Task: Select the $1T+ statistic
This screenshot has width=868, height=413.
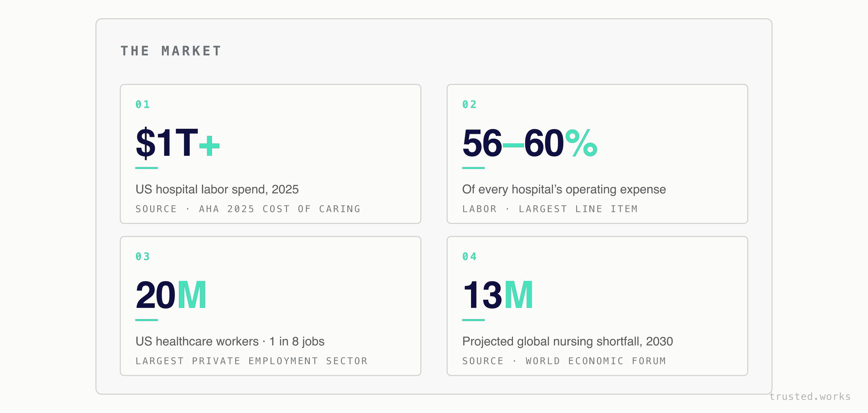Action: tap(178, 143)
